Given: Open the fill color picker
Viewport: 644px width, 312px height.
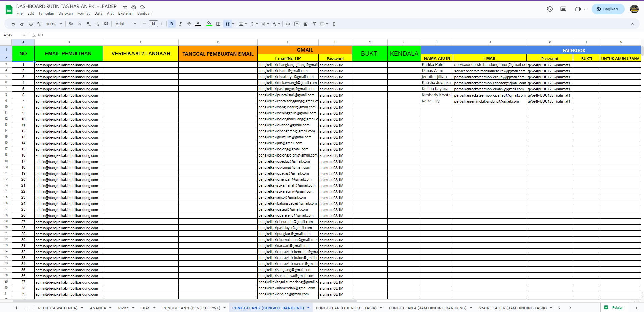Looking at the screenshot, I should tap(209, 24).
